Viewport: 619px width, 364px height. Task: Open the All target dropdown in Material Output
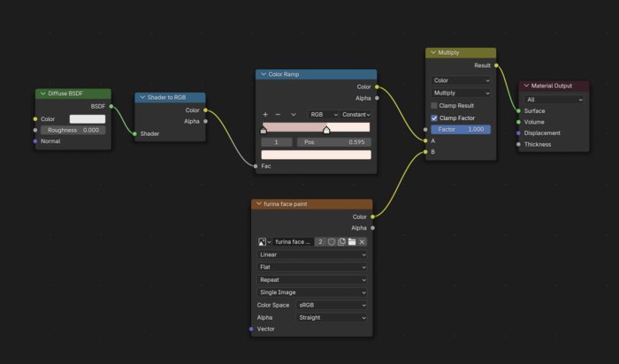(x=554, y=100)
